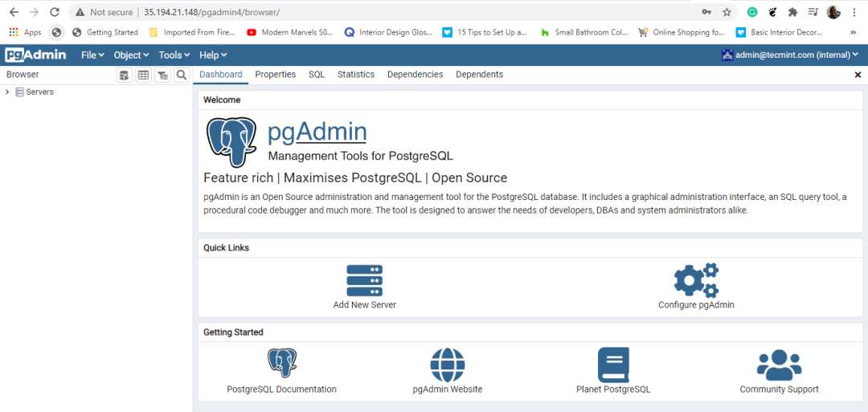The image size is (868, 412).
Task: Open the Tools menu dropdown
Action: coord(174,55)
